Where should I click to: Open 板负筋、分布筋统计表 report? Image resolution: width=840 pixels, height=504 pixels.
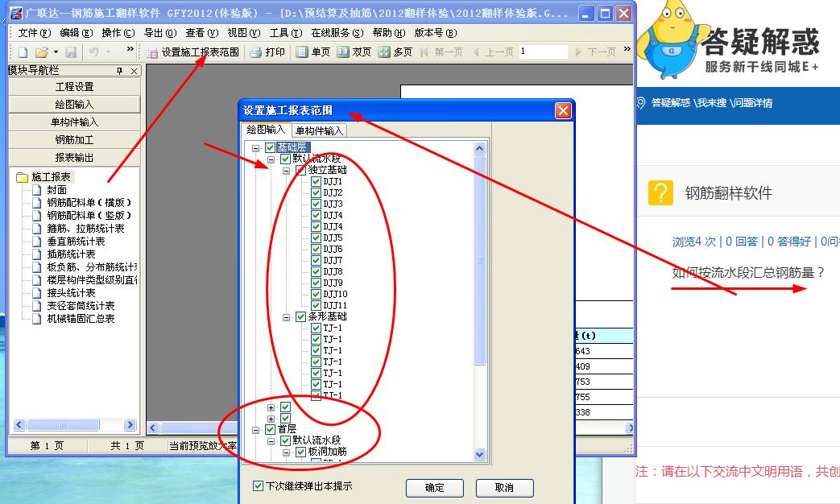tap(92, 267)
